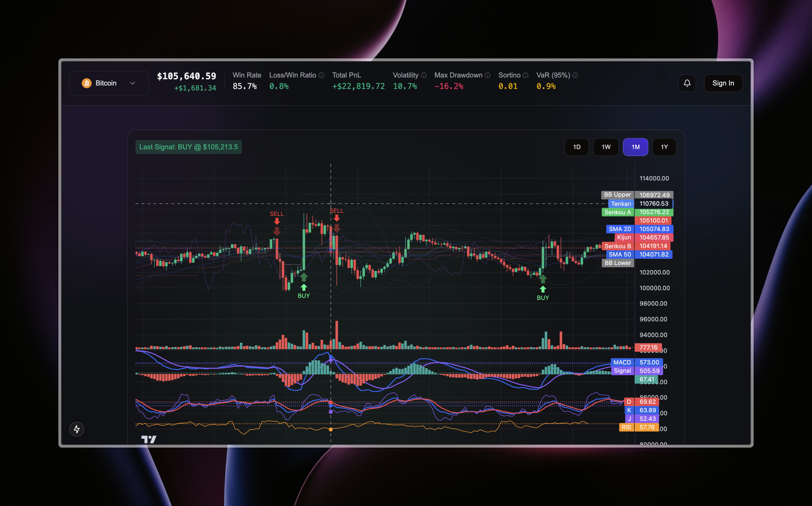
Task: Click the VaR (95%) info icon
Action: pos(575,75)
